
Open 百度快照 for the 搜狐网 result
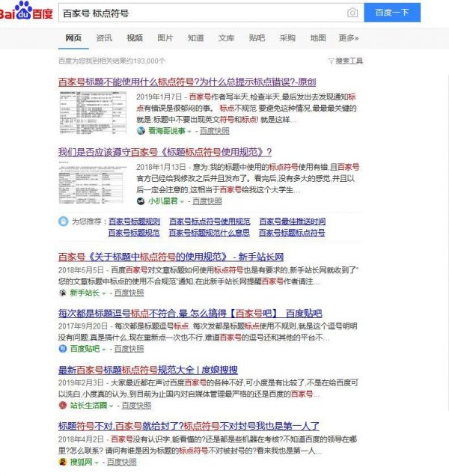[121, 463]
